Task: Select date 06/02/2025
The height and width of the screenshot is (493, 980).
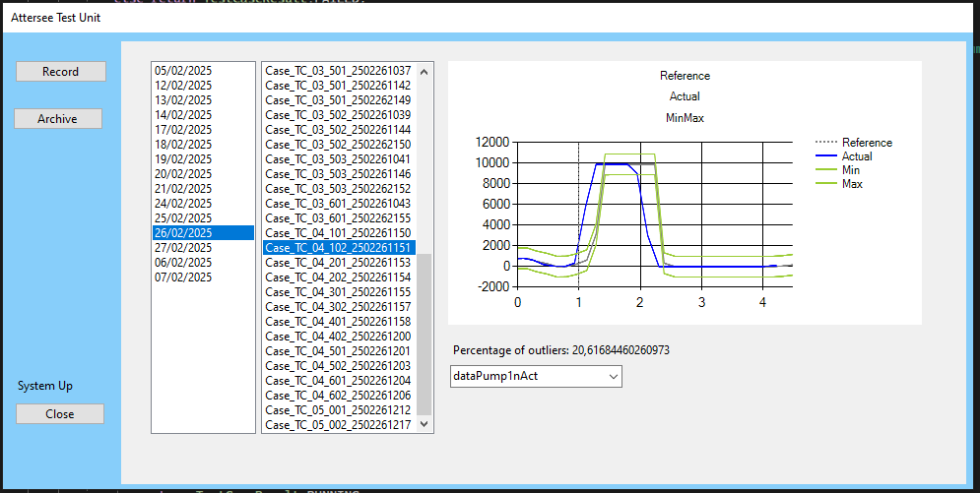Action: 203,263
